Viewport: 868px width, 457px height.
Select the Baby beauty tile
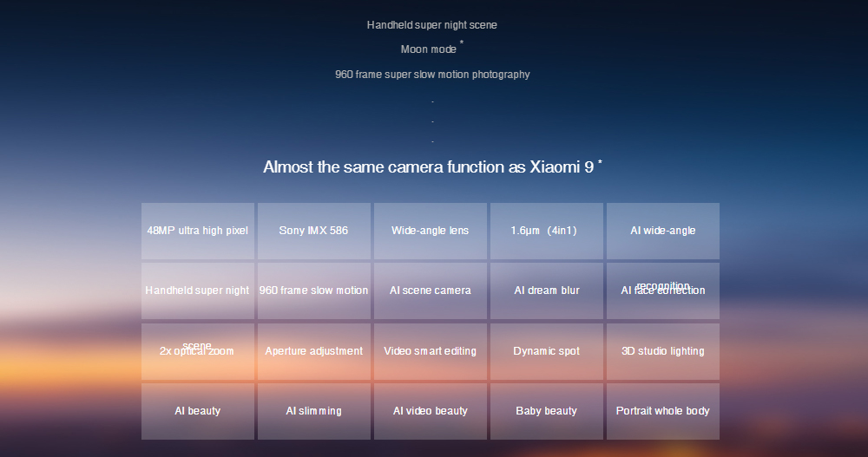[546, 411]
